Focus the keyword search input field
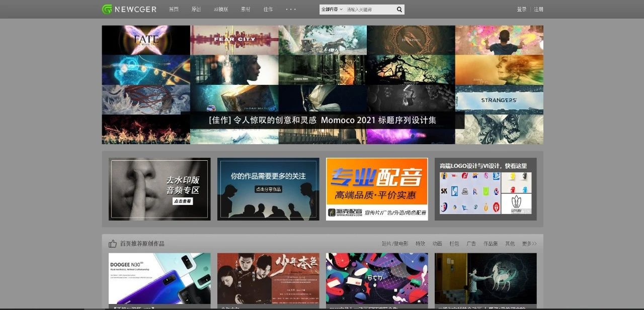The height and width of the screenshot is (310, 644). pyautogui.click(x=369, y=10)
